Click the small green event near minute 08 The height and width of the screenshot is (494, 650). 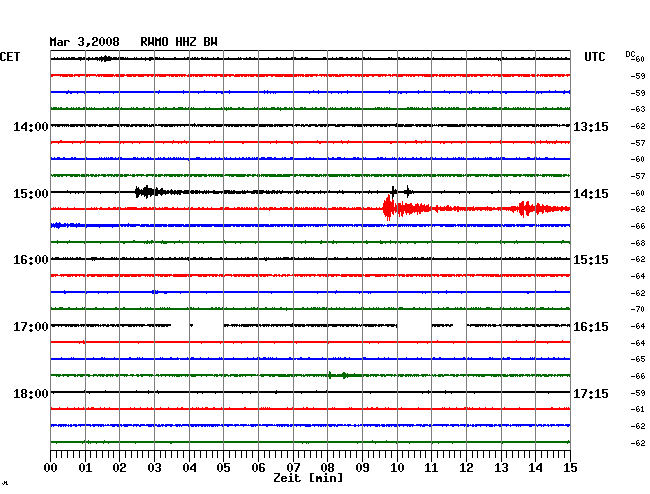(344, 375)
